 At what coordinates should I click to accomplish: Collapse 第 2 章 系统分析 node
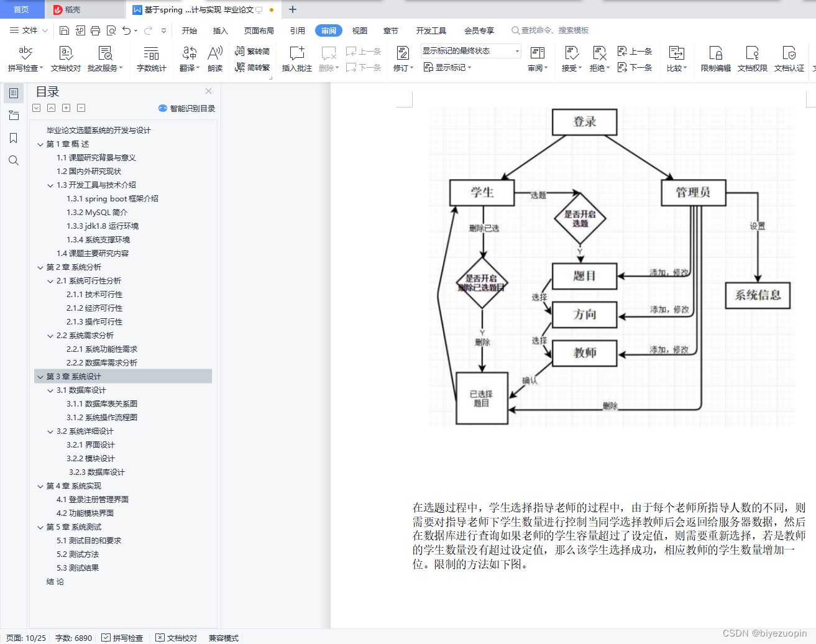tap(40, 267)
